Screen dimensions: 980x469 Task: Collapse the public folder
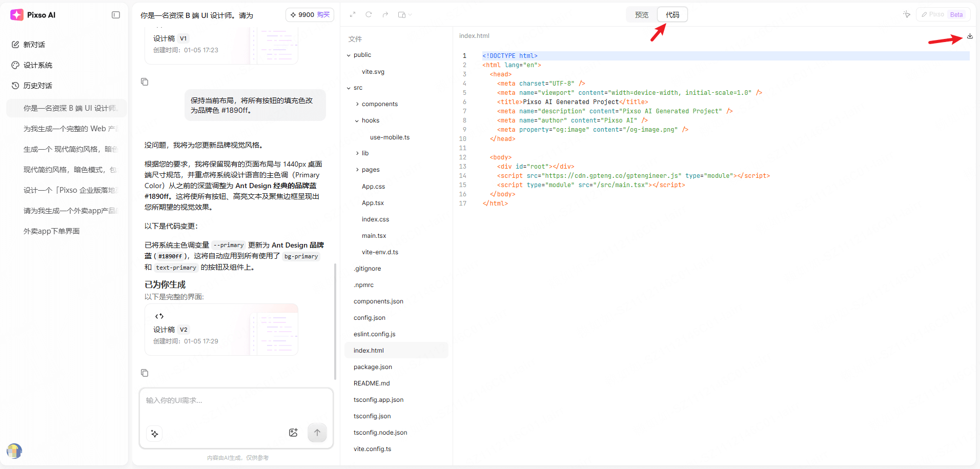tap(349, 55)
